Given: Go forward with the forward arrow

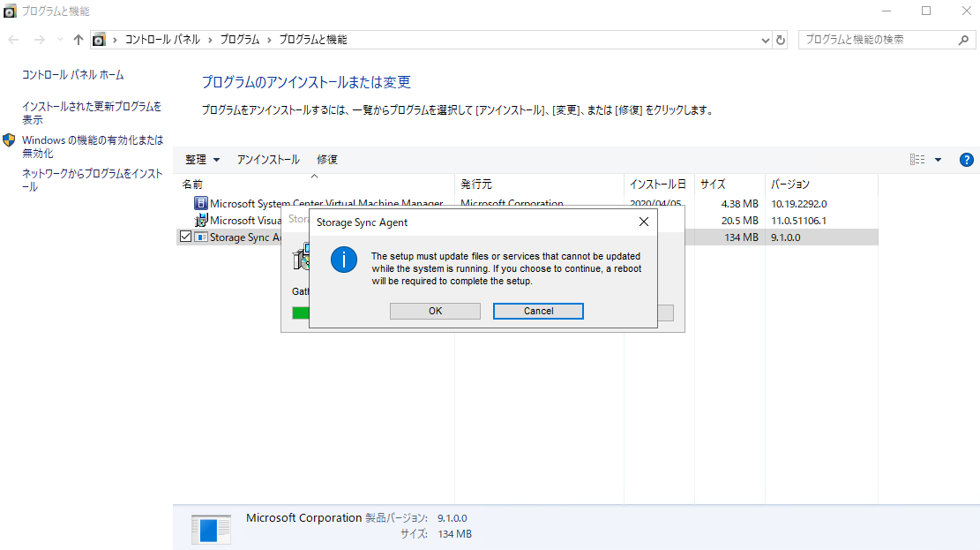Looking at the screenshot, I should (40, 40).
